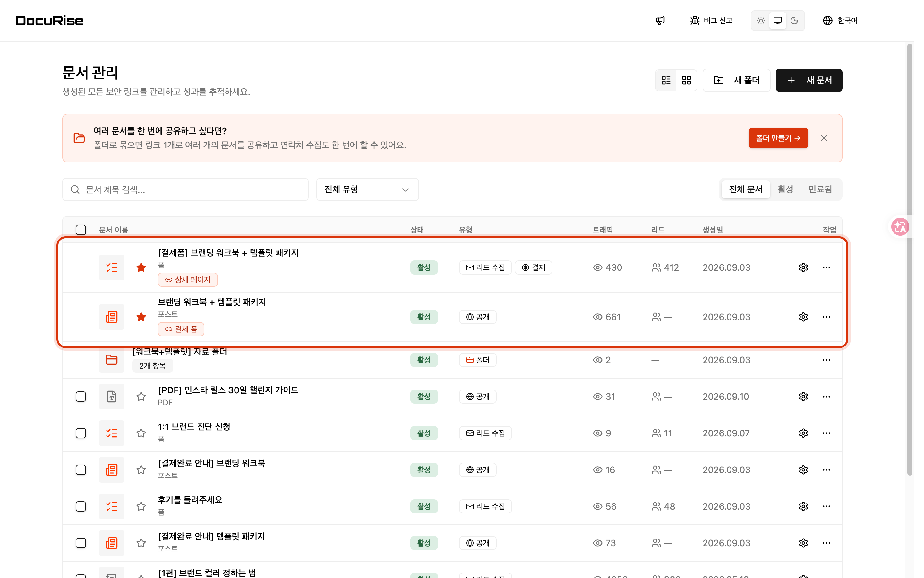This screenshot has width=924, height=578.
Task: Open the announcements megaphone icon
Action: tap(660, 21)
